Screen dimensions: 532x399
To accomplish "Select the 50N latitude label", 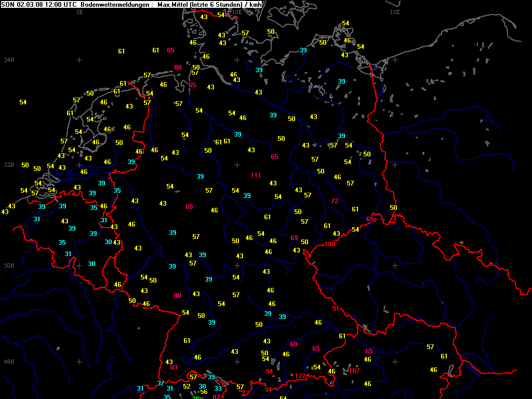I will [x=9, y=266].
